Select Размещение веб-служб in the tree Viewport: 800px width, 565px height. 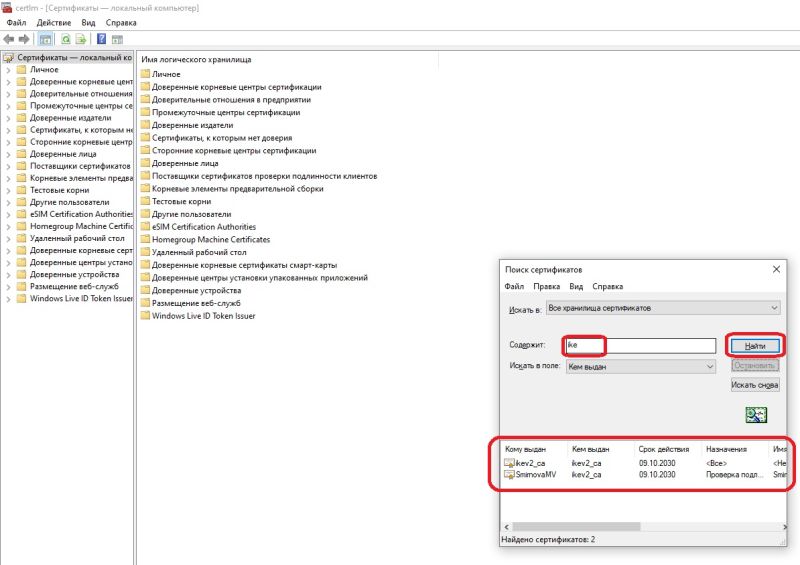[x=74, y=286]
